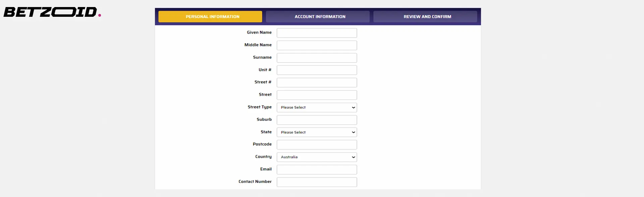
Task: Click the Given Name input field
Action: [317, 33]
